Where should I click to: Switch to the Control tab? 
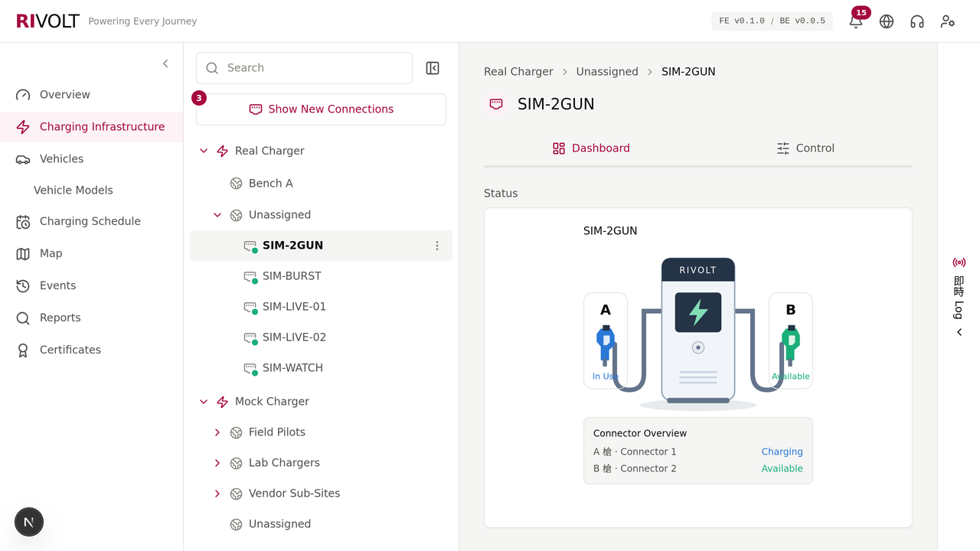tap(805, 148)
